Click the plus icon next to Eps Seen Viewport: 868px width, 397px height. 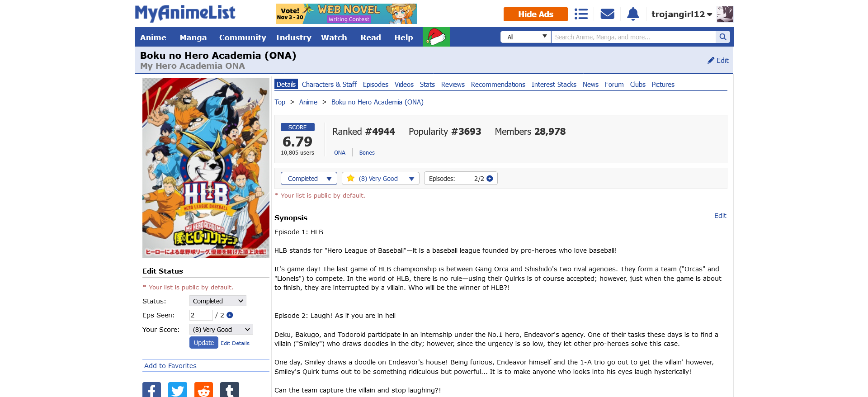[x=230, y=315]
